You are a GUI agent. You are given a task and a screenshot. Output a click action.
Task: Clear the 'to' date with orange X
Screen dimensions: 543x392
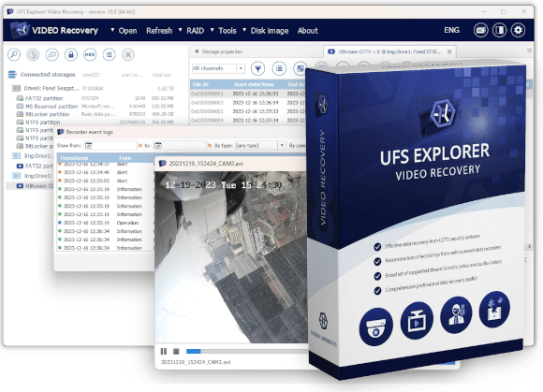pos(210,145)
